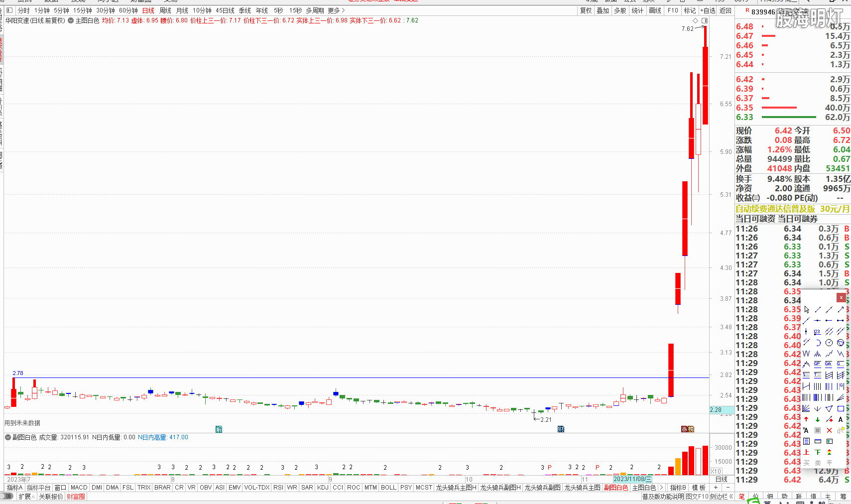The image size is (851, 504).
Task: Click the +自选 add to watchlist button
Action: (708, 10)
